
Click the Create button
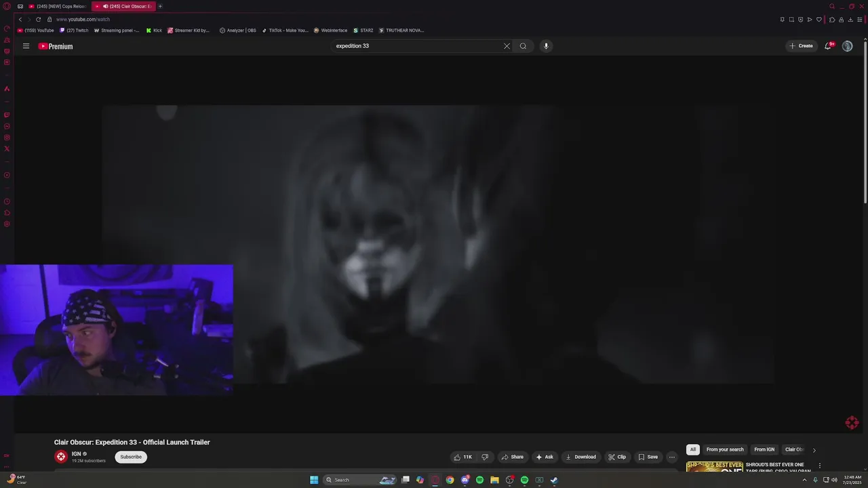point(801,46)
